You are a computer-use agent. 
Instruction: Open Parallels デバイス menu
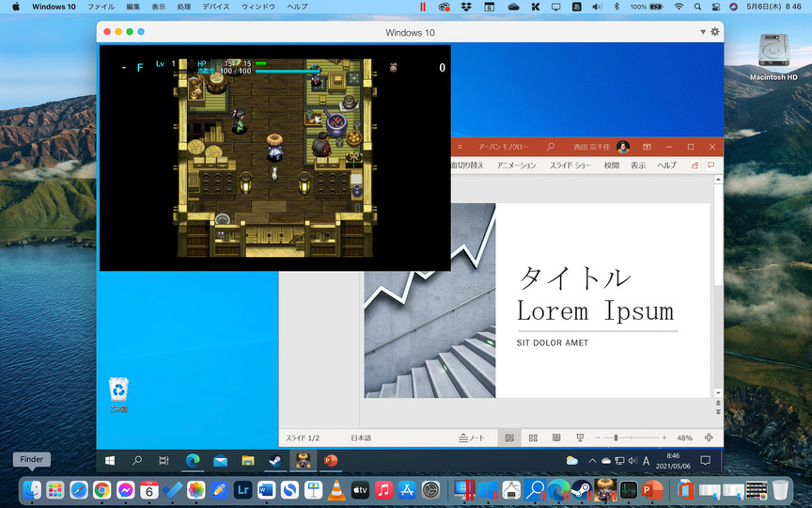click(216, 7)
